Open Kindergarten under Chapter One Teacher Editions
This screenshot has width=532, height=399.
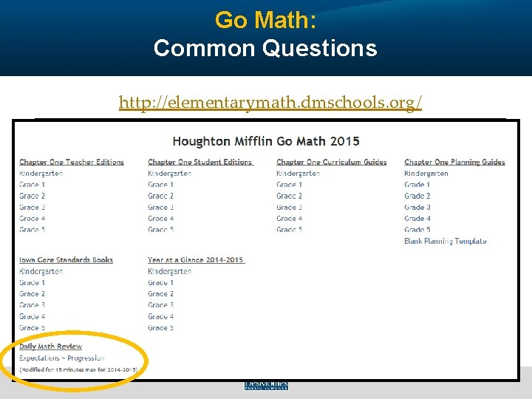(x=41, y=174)
